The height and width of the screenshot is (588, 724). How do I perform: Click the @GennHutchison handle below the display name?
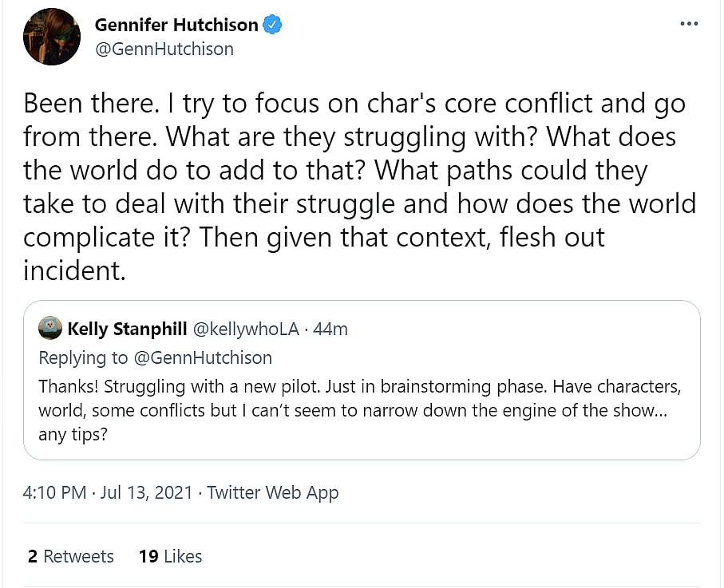pos(164,49)
